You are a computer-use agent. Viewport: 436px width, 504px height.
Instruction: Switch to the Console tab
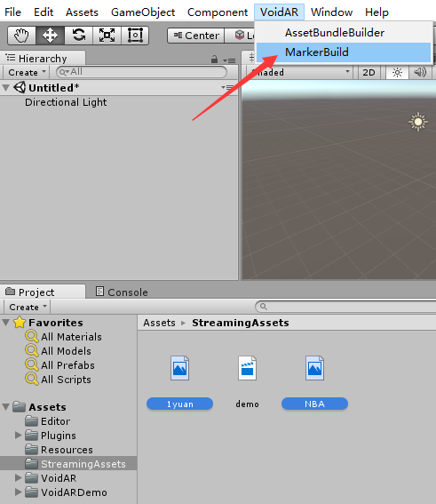(x=122, y=292)
